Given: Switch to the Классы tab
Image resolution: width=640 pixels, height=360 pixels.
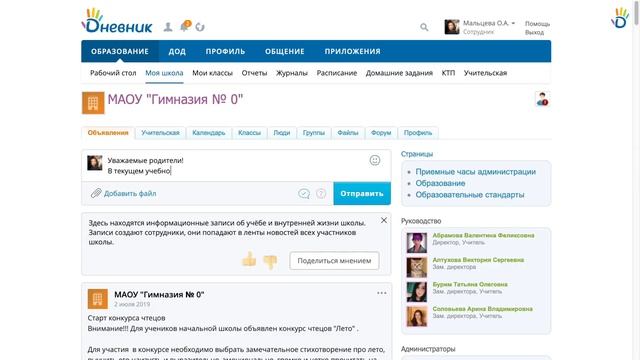Looking at the screenshot, I should point(249,133).
